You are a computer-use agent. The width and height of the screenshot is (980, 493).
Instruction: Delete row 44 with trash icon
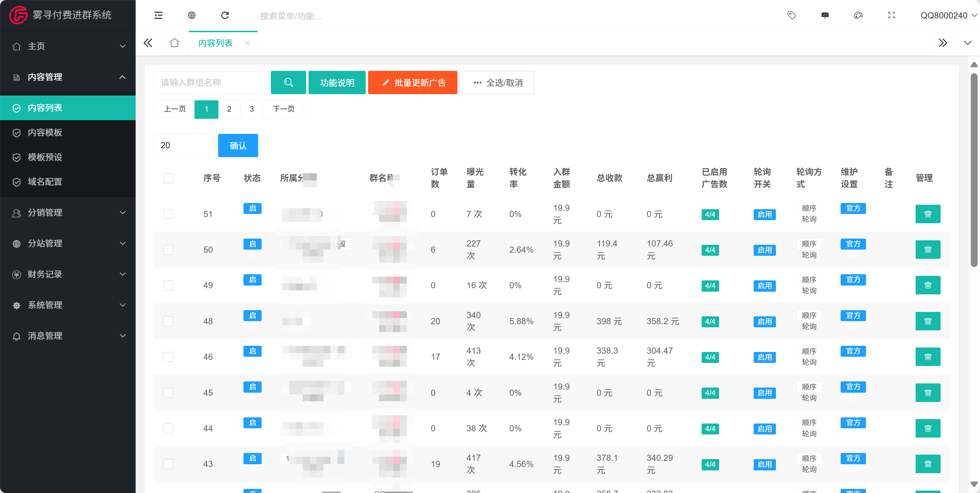(928, 428)
